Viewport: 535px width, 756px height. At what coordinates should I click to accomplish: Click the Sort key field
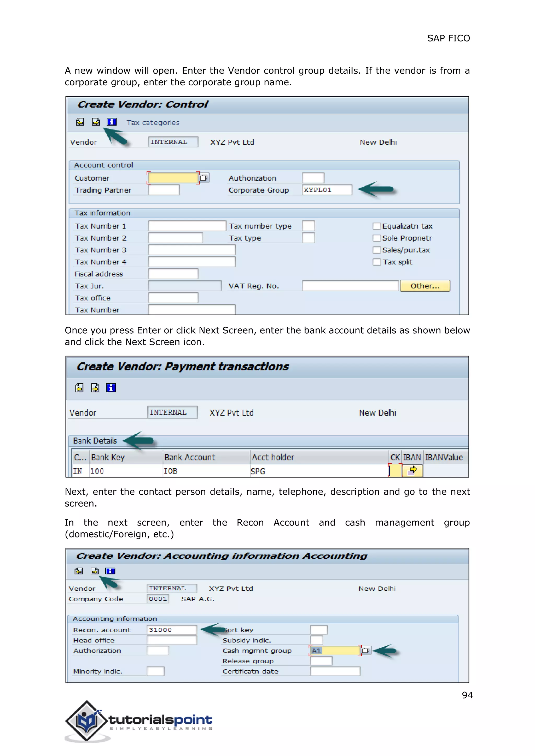pos(318,630)
